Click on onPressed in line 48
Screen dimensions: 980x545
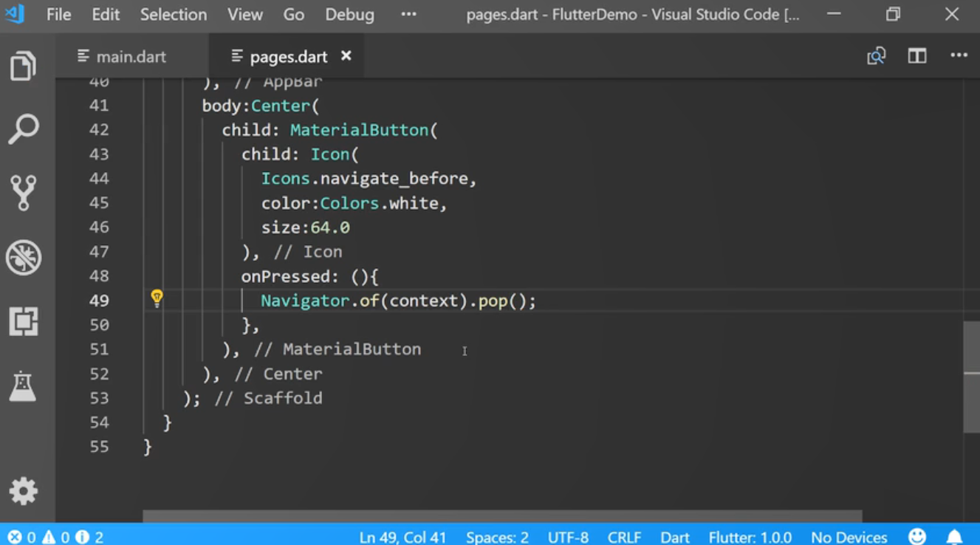click(285, 276)
